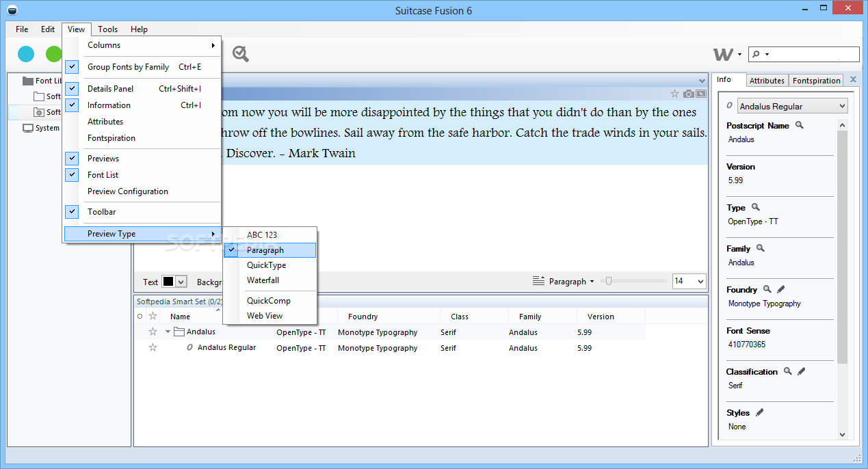Star the Andalus Regular font row
The image size is (868, 469).
pos(153,347)
